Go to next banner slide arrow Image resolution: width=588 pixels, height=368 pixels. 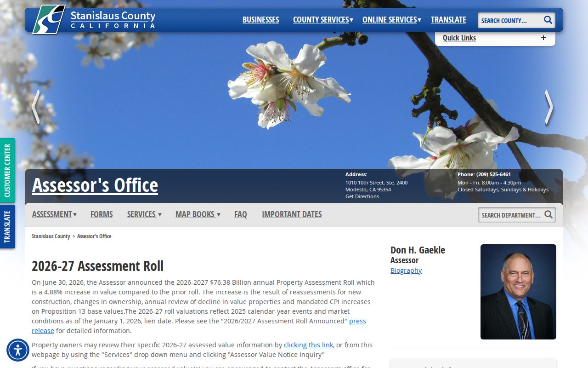549,107
